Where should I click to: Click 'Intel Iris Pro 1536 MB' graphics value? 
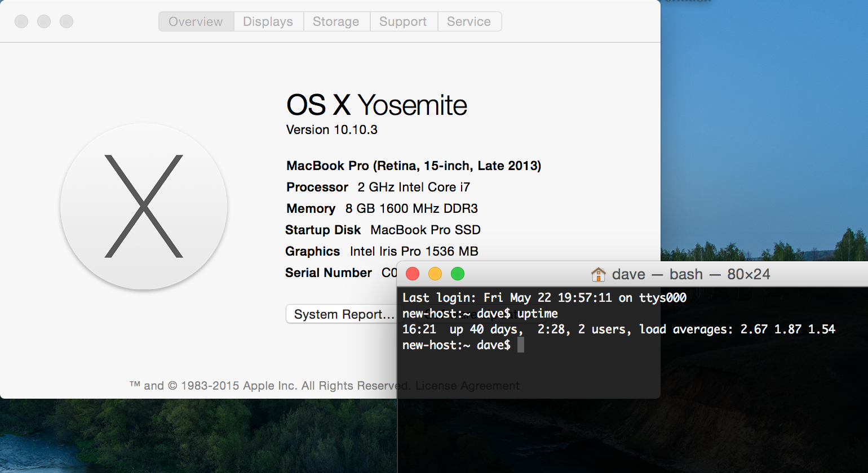414,251
